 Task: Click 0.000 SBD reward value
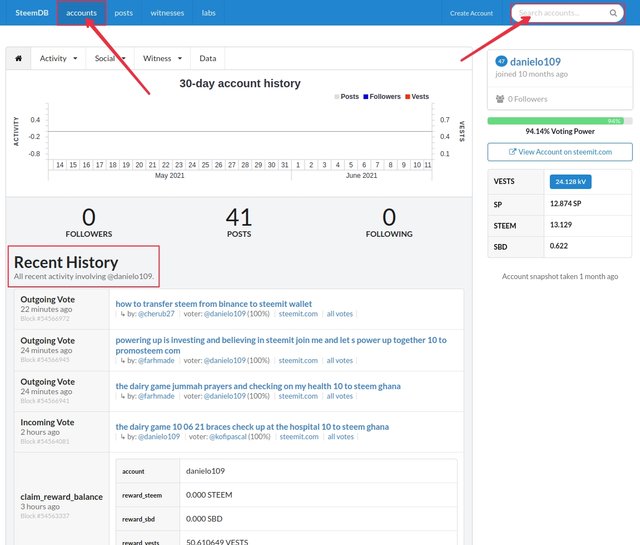204,519
